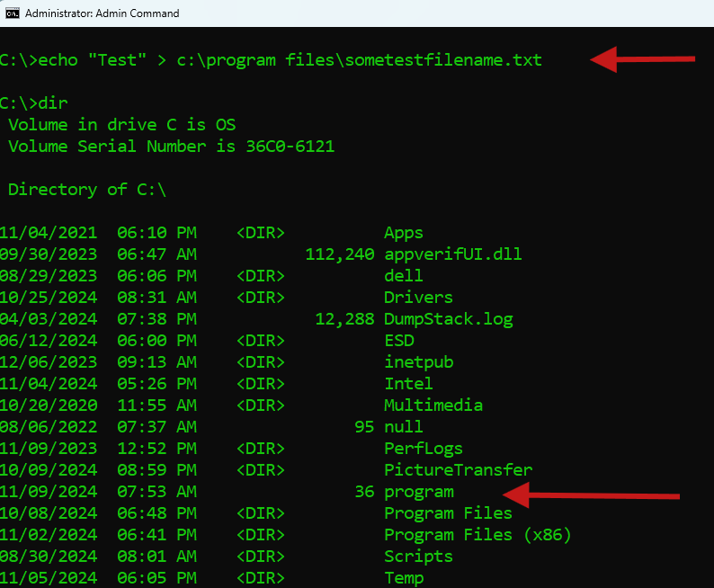Click the dell directory entry
This screenshot has height=588, width=714.
[404, 275]
